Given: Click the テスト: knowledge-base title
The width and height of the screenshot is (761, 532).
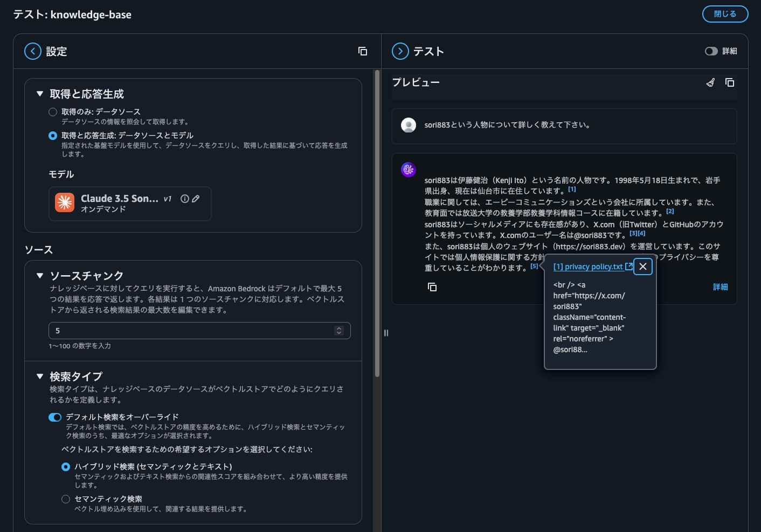Looking at the screenshot, I should point(72,15).
